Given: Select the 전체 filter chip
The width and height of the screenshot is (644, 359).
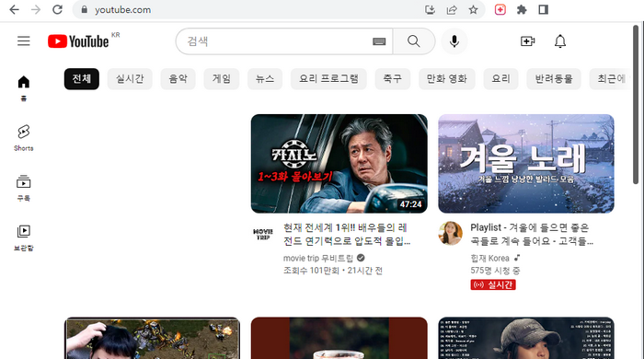Looking at the screenshot, I should [x=81, y=79].
